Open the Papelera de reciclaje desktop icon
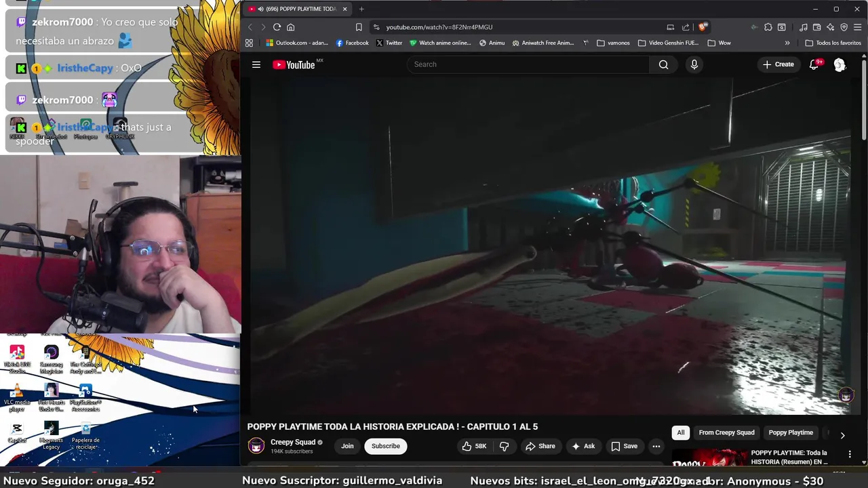The image size is (868, 488). coord(85,436)
